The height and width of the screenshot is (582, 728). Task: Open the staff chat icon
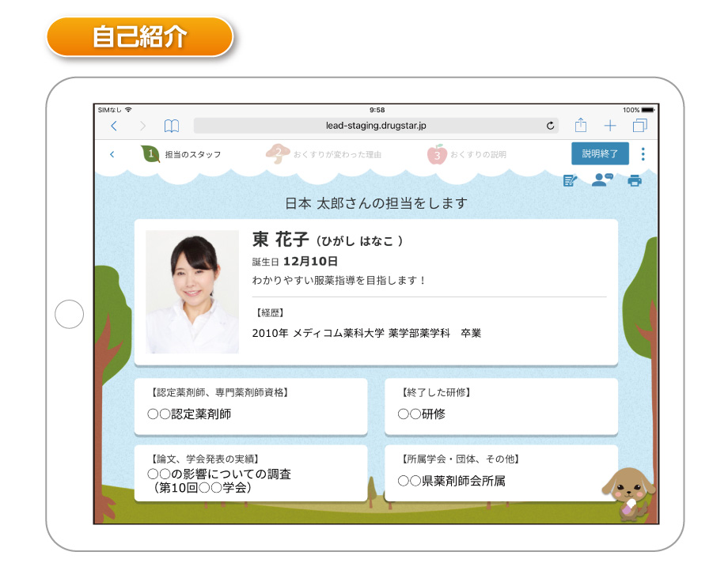click(x=601, y=180)
